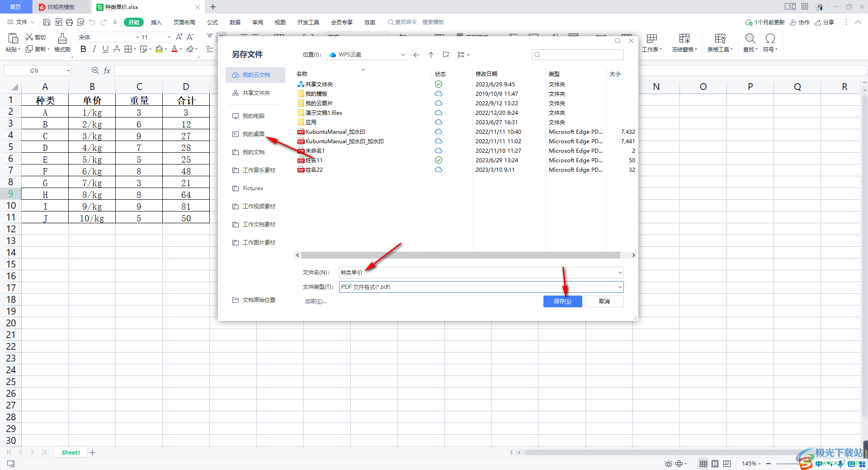Switch to the 页面布局 ribbon tab
Image resolution: width=868 pixels, height=470 pixels.
click(x=184, y=22)
